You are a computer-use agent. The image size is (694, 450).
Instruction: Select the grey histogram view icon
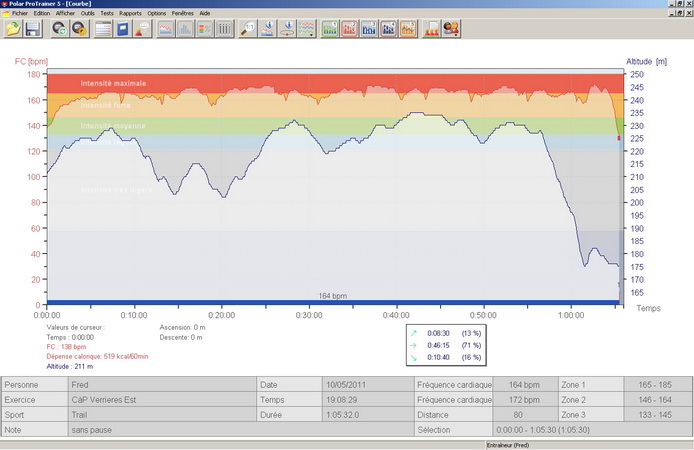point(185,29)
